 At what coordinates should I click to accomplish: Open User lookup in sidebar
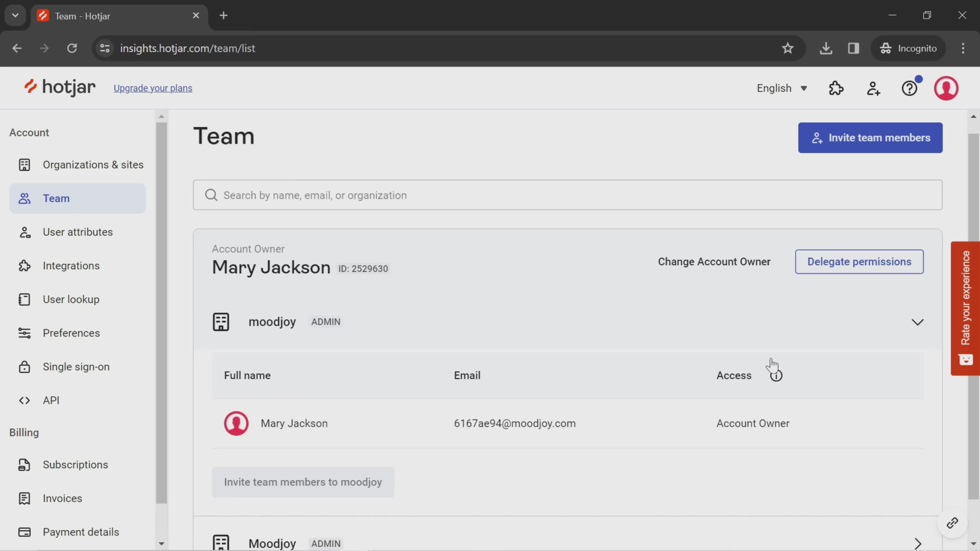(78, 299)
